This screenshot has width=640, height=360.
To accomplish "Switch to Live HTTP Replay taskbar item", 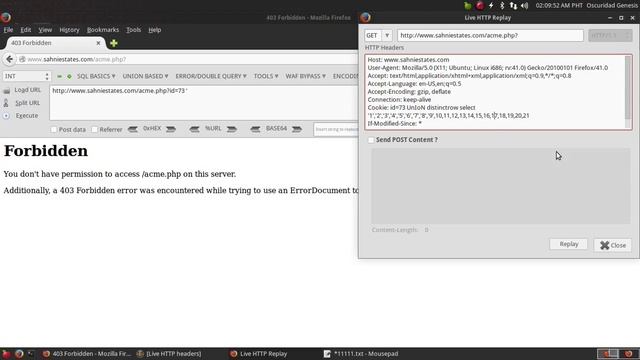I will click(x=259, y=354).
